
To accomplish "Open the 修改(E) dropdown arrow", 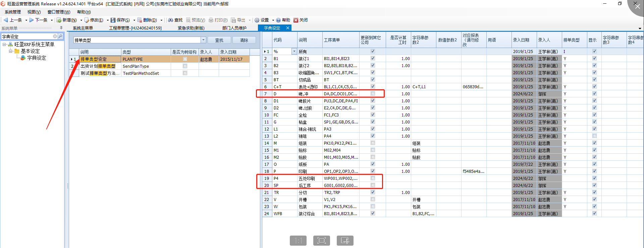I will point(108,20).
